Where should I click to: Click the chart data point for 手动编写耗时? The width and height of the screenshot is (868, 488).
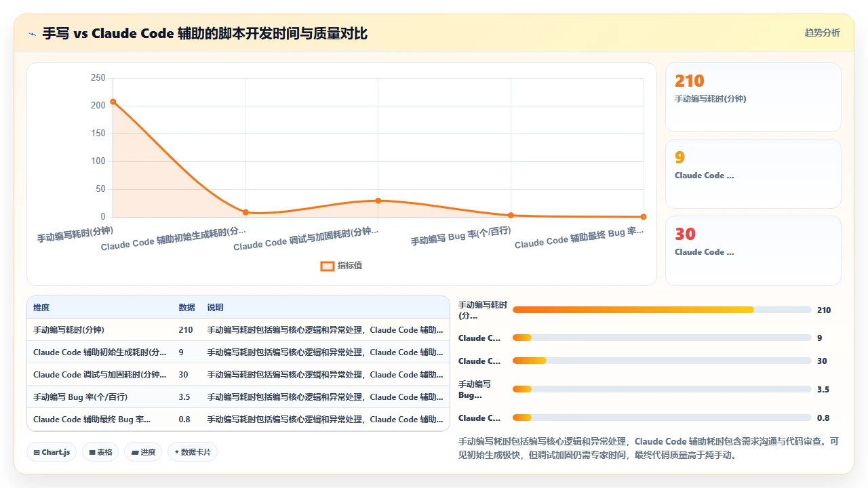(x=113, y=102)
